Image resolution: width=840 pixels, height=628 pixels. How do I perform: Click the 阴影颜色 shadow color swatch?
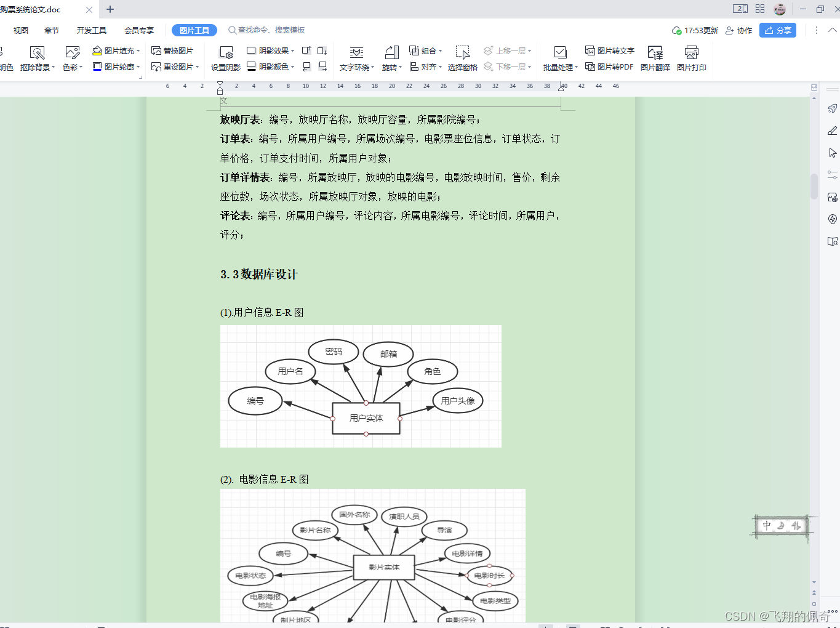click(x=251, y=66)
